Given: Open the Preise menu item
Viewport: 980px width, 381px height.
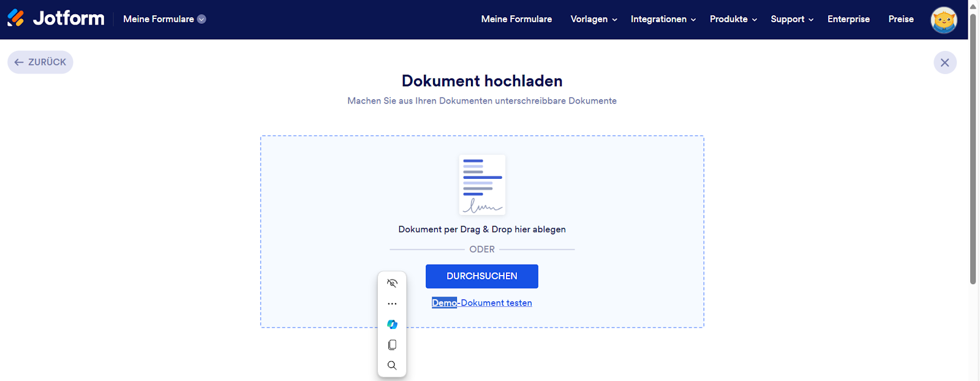Looking at the screenshot, I should pos(900,20).
